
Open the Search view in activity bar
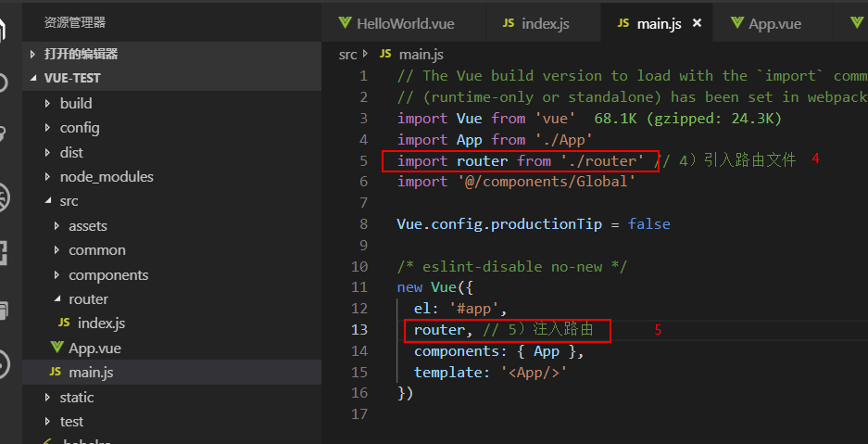4,82
